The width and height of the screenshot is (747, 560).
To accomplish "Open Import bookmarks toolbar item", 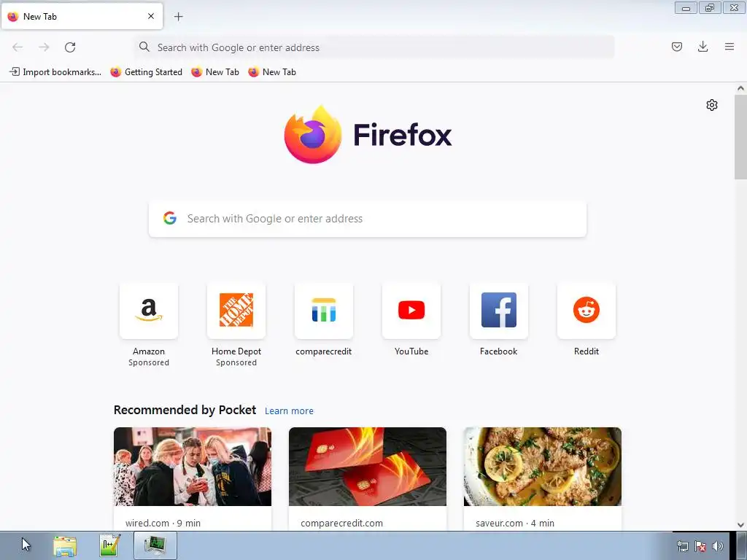I will pos(55,72).
